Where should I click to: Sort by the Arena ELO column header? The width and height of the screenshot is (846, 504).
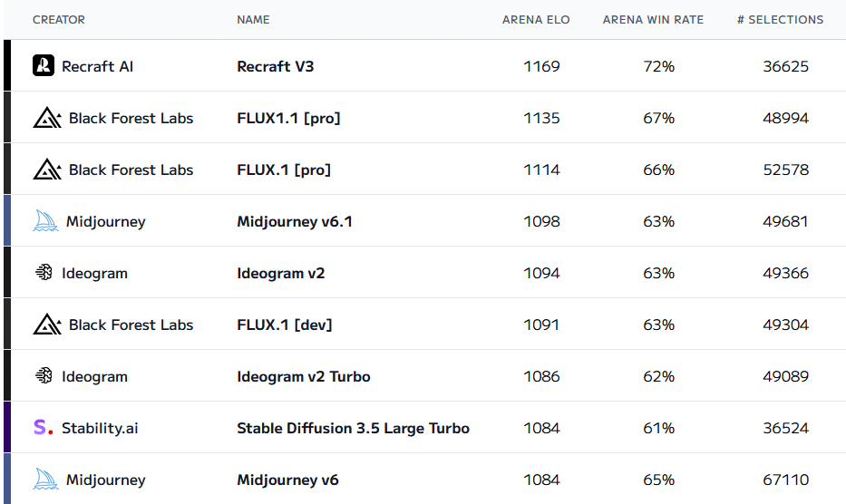(536, 20)
